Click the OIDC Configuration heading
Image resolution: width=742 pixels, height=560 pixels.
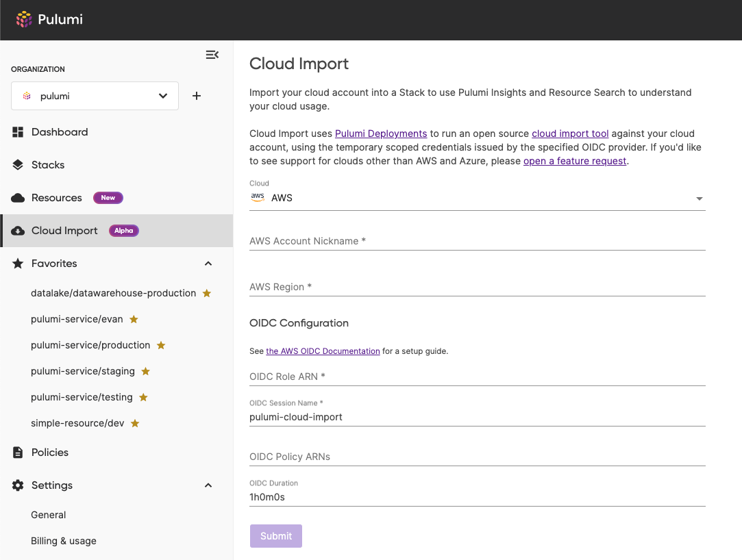coord(299,323)
